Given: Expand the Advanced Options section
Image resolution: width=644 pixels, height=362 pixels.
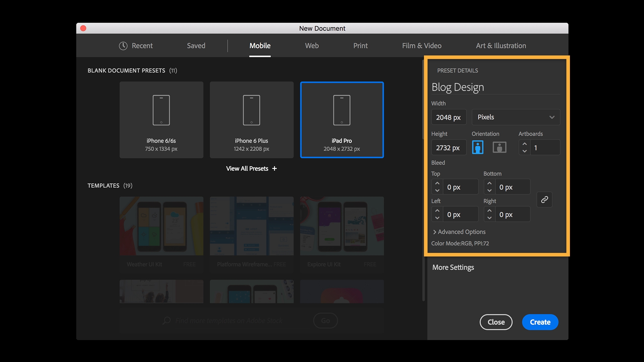Looking at the screenshot, I should pos(459,232).
